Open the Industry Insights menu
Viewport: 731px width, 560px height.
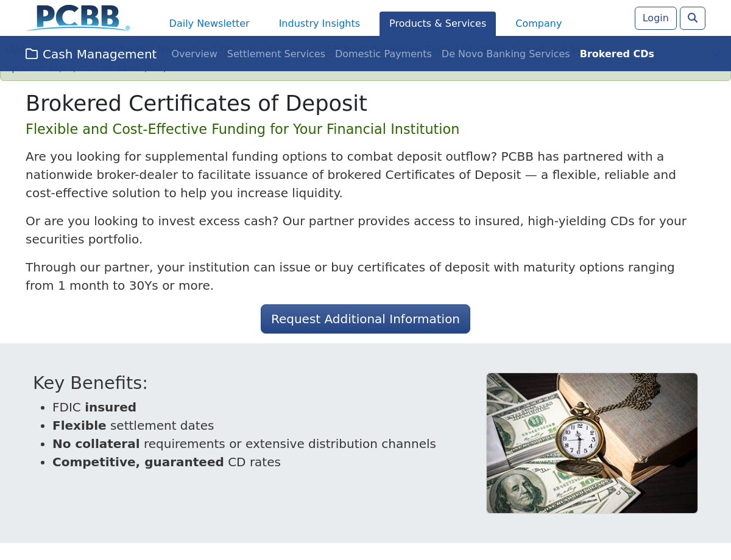[x=319, y=24]
